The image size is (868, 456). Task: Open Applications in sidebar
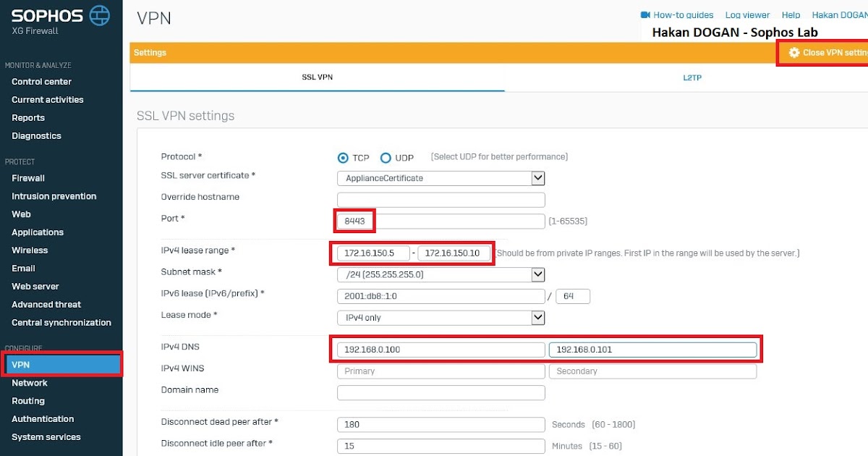(x=38, y=232)
